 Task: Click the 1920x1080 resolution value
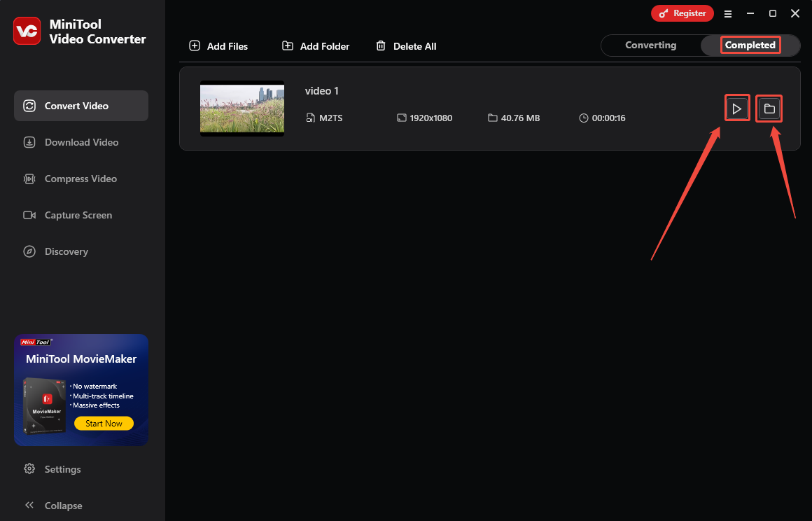[431, 118]
